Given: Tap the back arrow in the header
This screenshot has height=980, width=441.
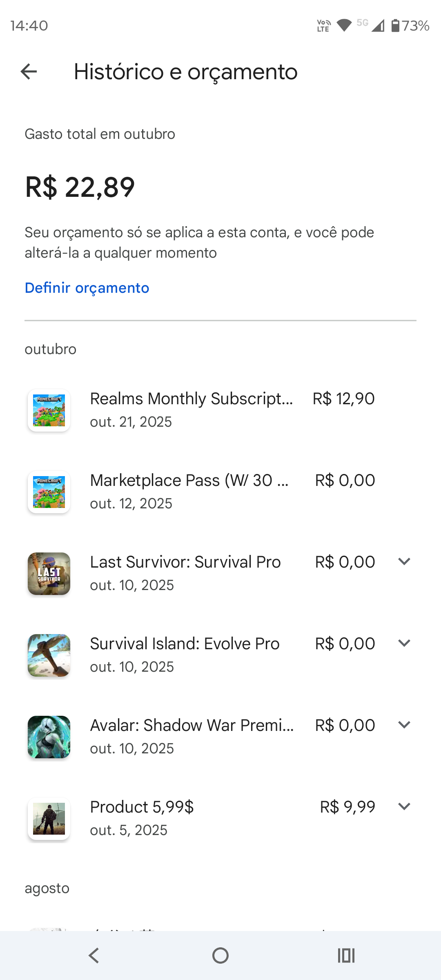Looking at the screenshot, I should point(29,72).
